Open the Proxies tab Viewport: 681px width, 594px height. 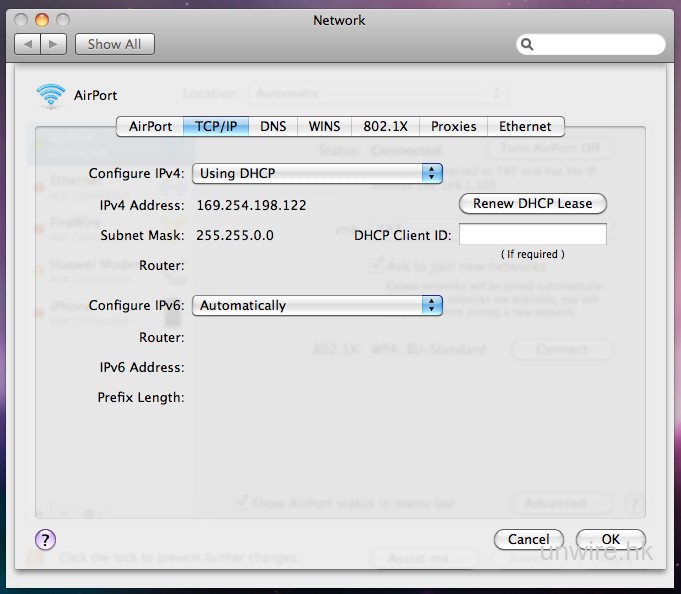(x=454, y=127)
